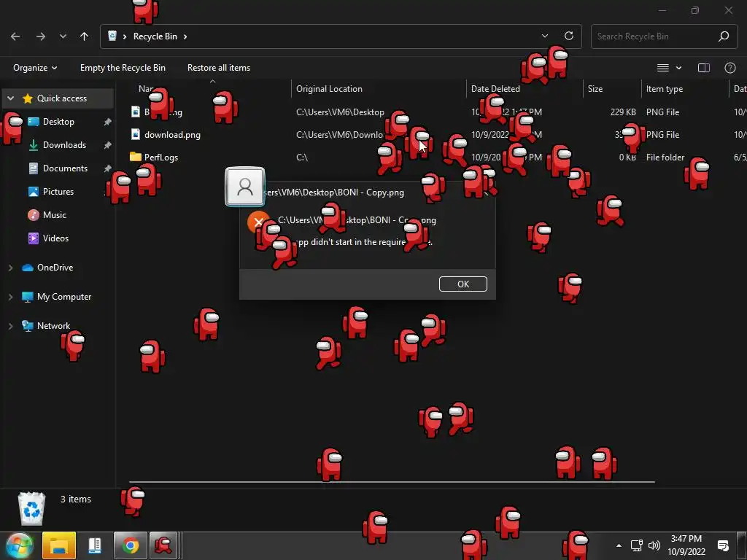Change view layout icon
The width and height of the screenshot is (747, 560).
tap(662, 68)
